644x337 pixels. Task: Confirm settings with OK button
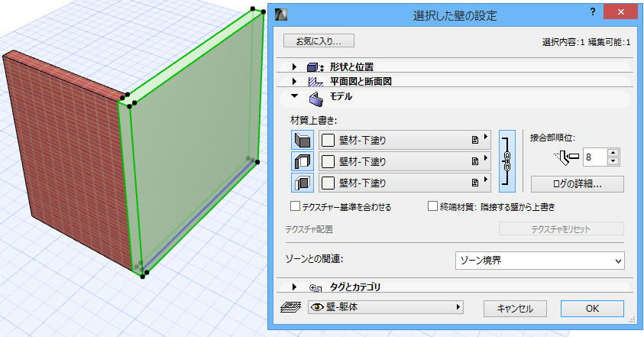tap(592, 309)
